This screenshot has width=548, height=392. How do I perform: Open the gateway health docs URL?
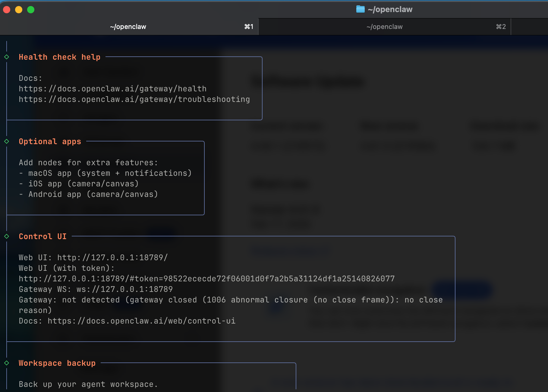(x=112, y=89)
